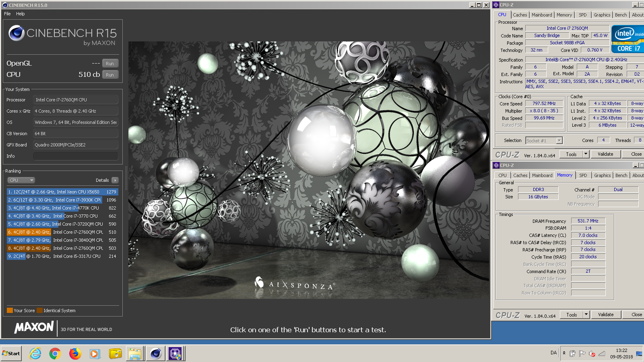Launch Google Chrome from the taskbar

(55, 354)
